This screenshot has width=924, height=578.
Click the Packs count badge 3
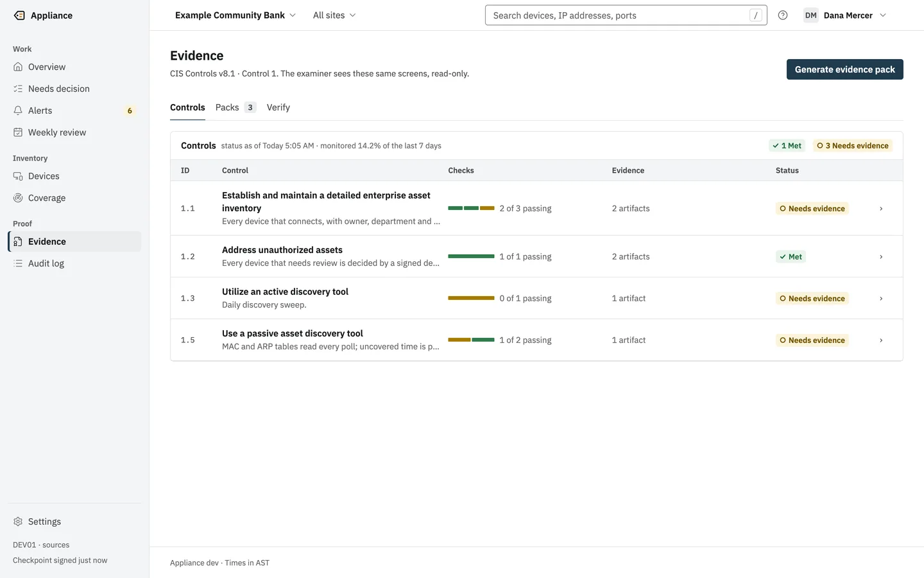(250, 107)
